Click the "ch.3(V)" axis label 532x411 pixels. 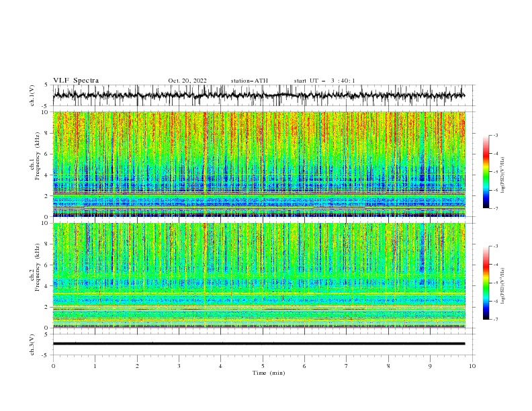tap(32, 345)
